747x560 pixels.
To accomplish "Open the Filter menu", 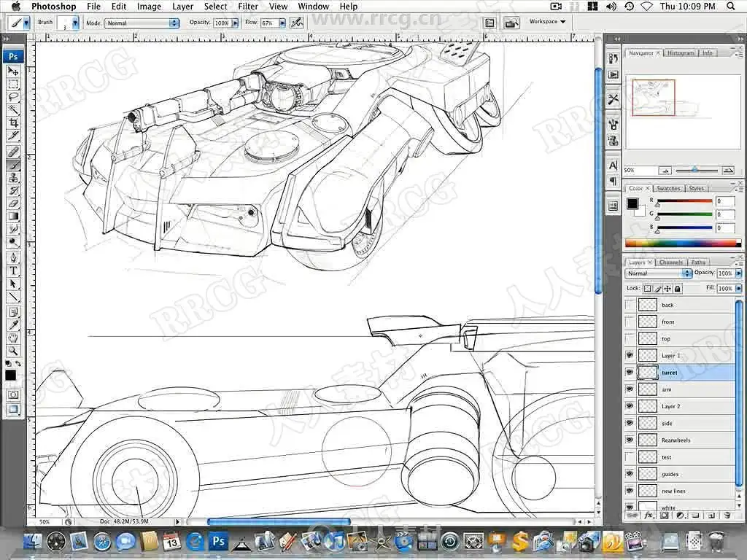I will [x=248, y=7].
